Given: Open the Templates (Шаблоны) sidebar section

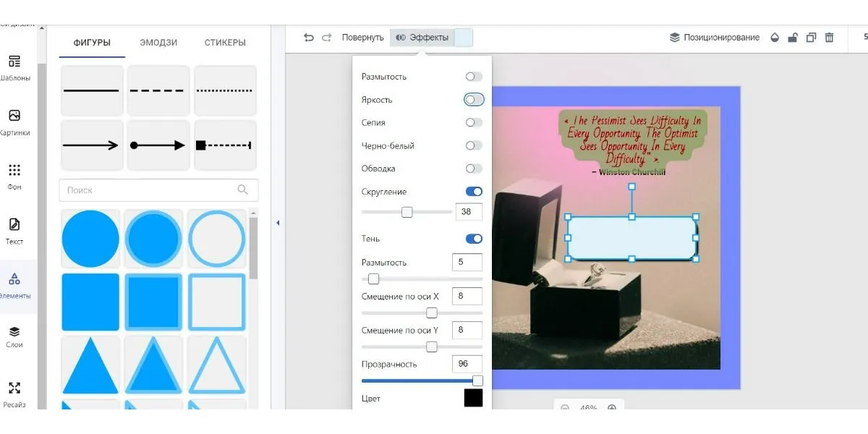Looking at the screenshot, I should click(14, 68).
